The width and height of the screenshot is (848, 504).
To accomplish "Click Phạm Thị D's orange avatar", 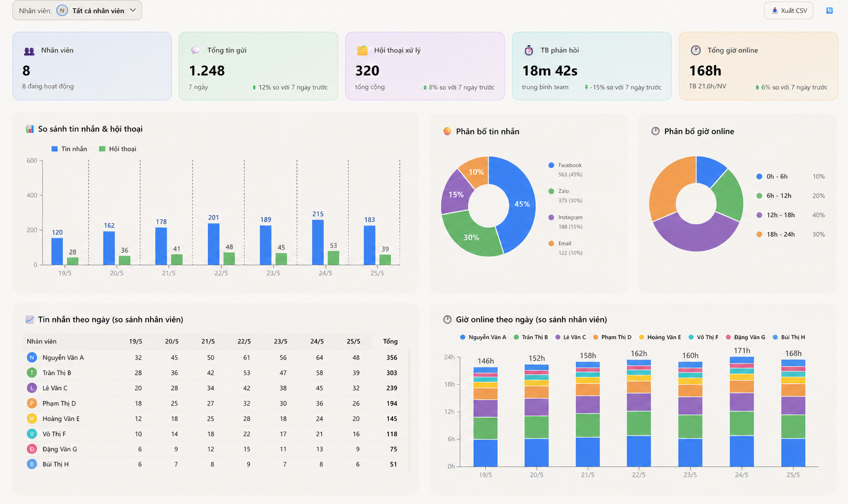I will tap(32, 403).
